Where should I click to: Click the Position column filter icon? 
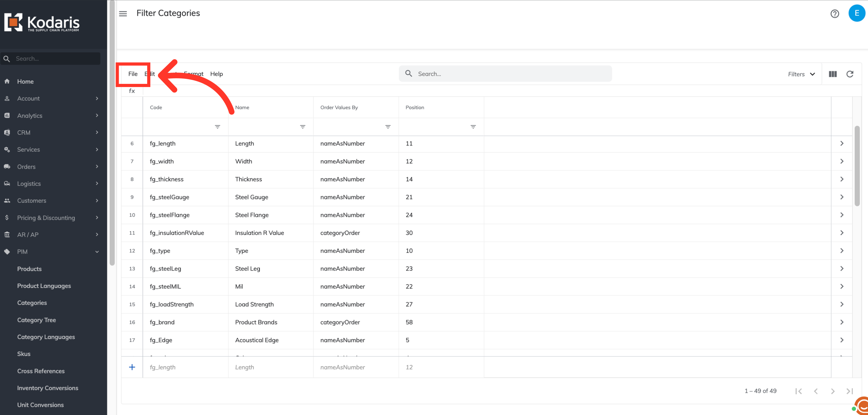click(473, 126)
